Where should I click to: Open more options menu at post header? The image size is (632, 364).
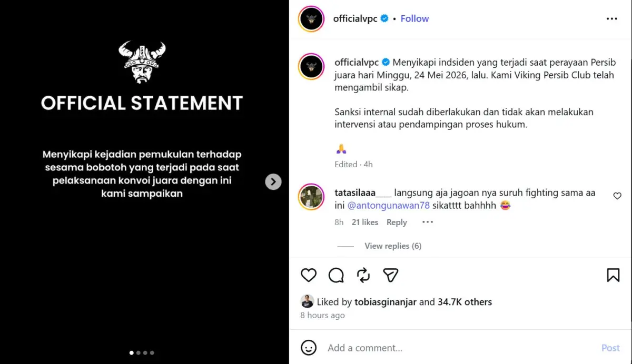(x=611, y=18)
